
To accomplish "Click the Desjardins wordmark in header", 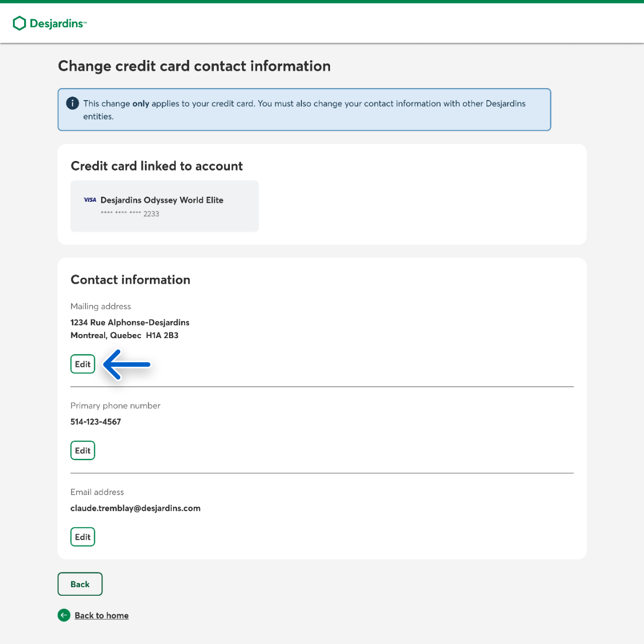I will point(57,24).
